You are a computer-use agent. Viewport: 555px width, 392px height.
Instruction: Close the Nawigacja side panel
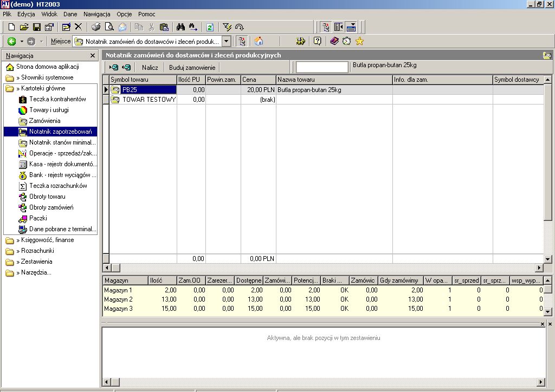[x=92, y=55]
